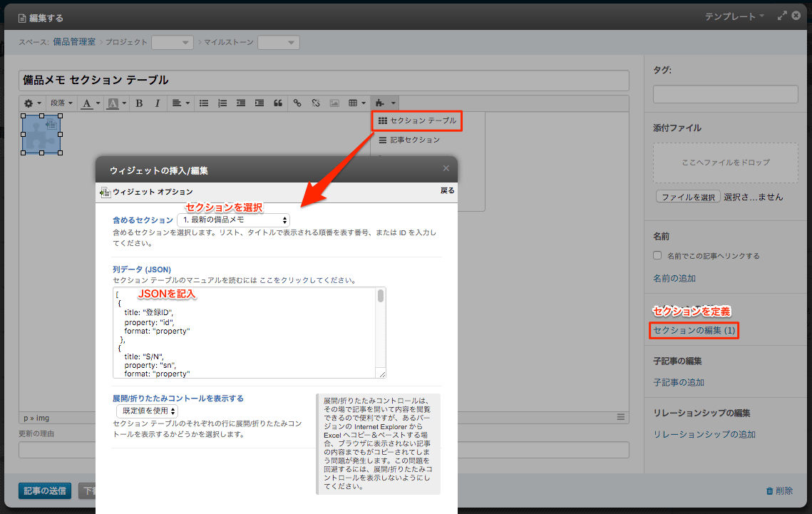Click the insert link icon
Screen dimensions: 812x514
297,103
